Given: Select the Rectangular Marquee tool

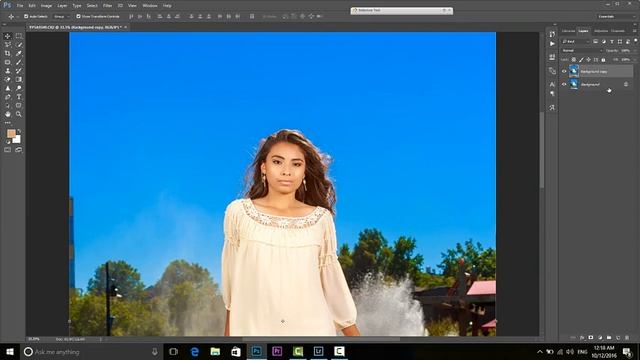Looking at the screenshot, I should [19, 36].
